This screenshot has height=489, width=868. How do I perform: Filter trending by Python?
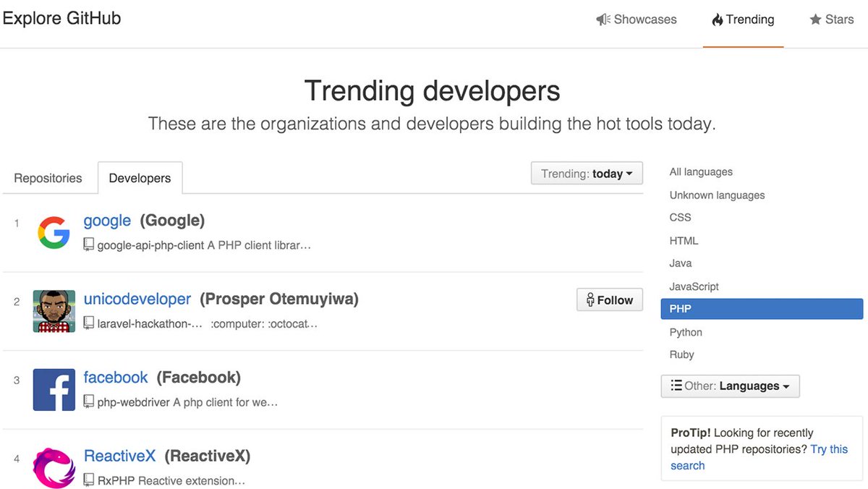coord(686,332)
